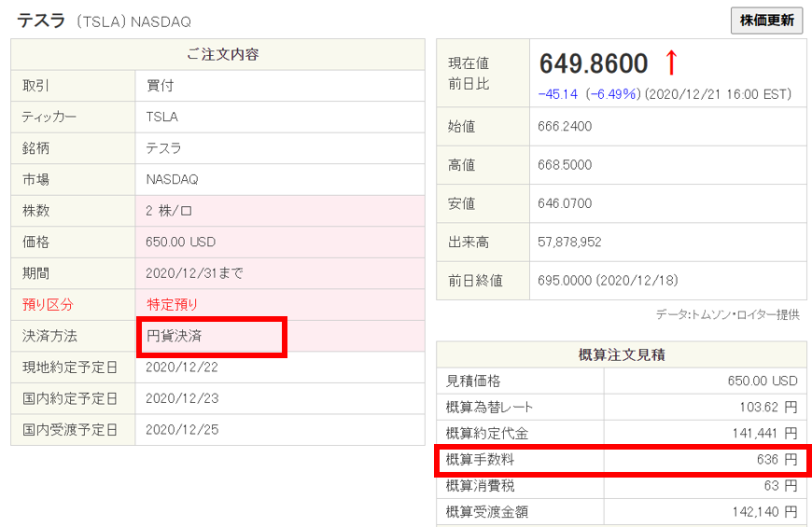Select the ティッカー row label
The image size is (812, 527).
click(x=49, y=117)
